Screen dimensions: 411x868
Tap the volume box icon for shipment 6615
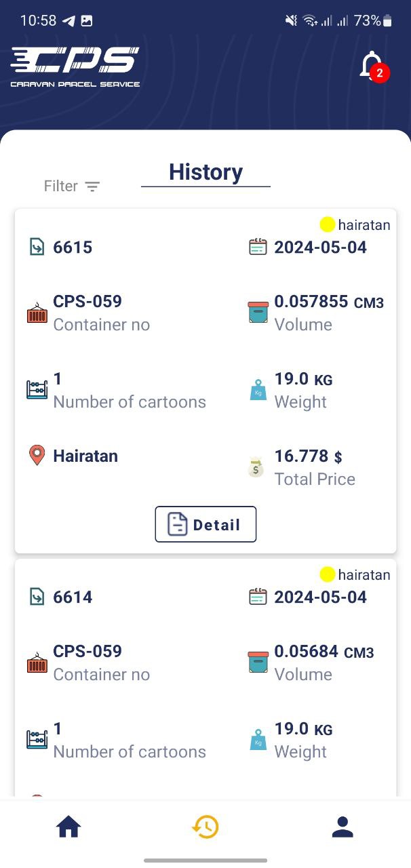tap(258, 312)
